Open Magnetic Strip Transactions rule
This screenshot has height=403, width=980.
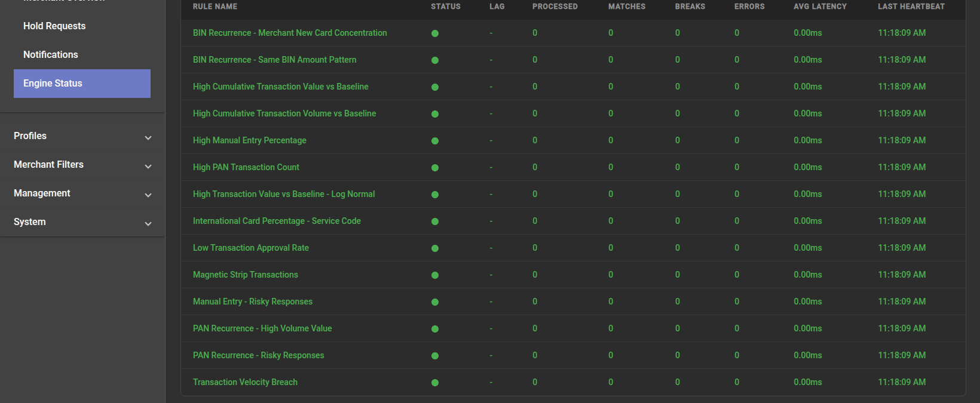click(245, 275)
